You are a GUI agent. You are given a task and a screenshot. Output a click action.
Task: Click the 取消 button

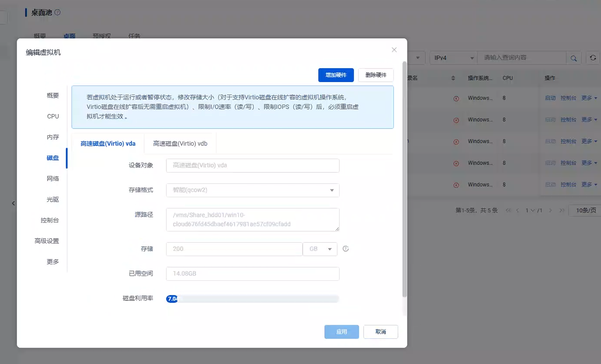381,332
